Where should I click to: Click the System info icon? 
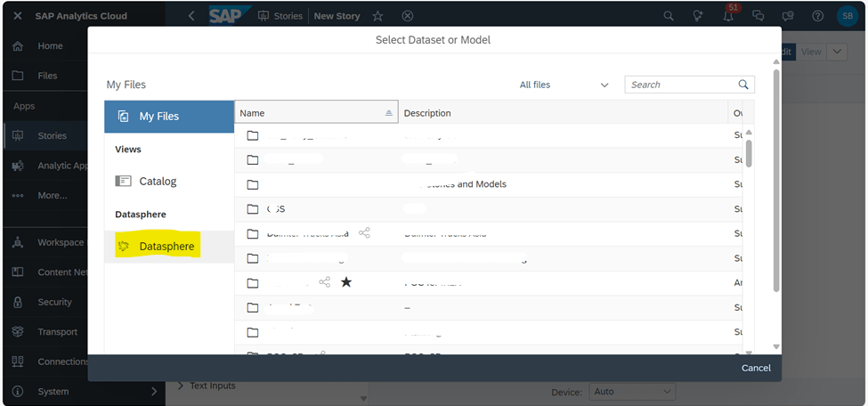(x=18, y=392)
